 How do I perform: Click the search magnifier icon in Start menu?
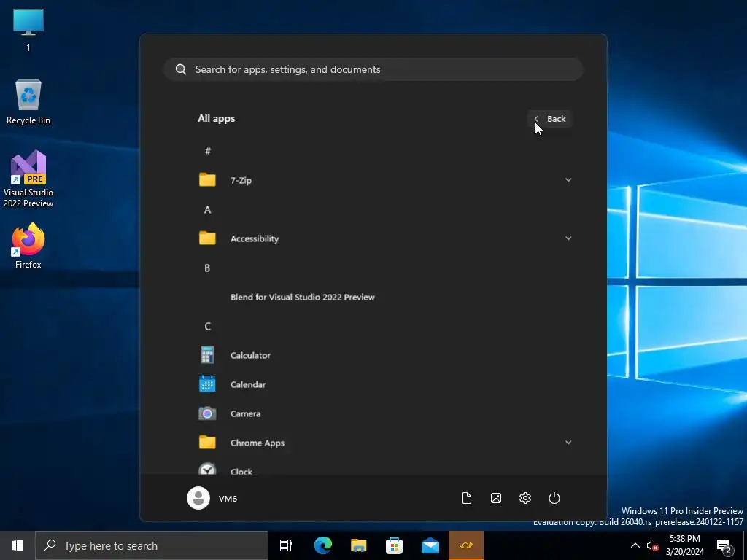click(181, 69)
